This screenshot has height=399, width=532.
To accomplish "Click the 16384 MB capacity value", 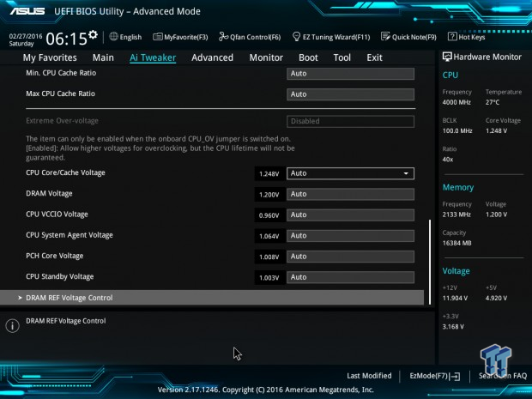I will coord(457,243).
